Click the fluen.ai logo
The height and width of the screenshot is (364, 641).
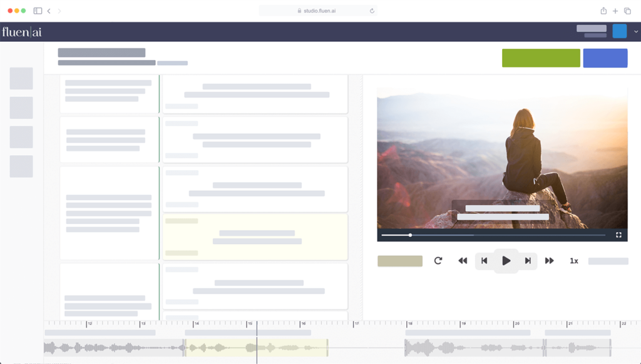(x=22, y=32)
